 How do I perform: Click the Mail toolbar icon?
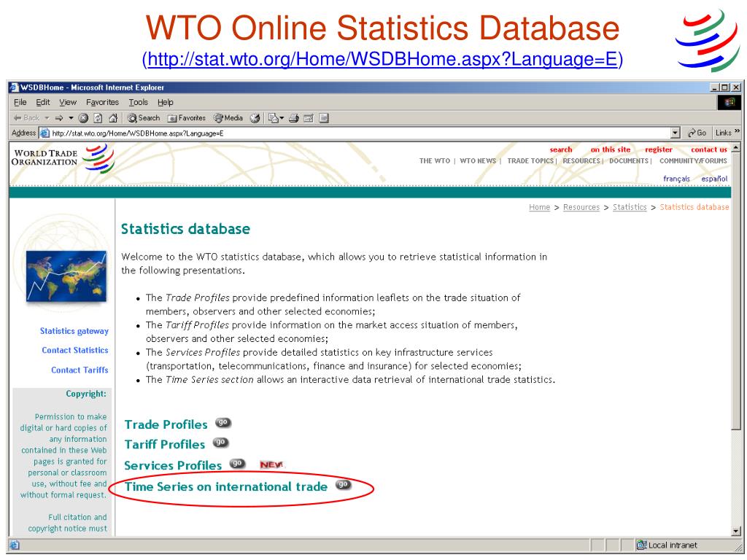[273, 118]
